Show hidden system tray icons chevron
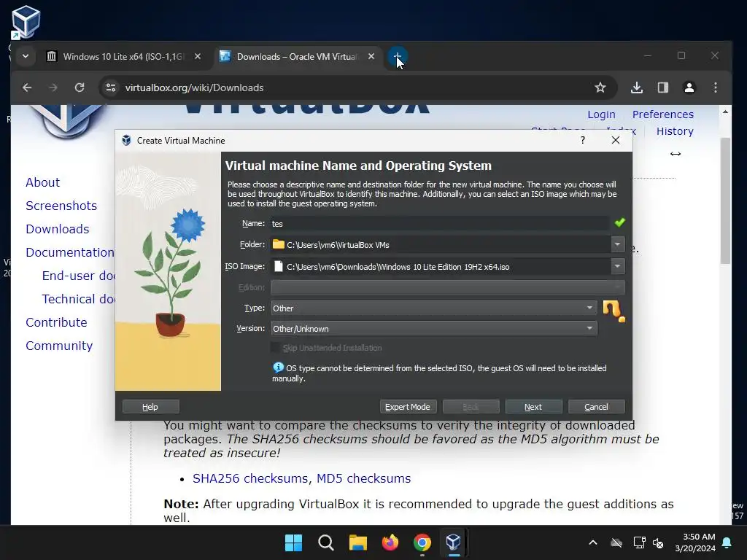747x560 pixels. (x=593, y=542)
